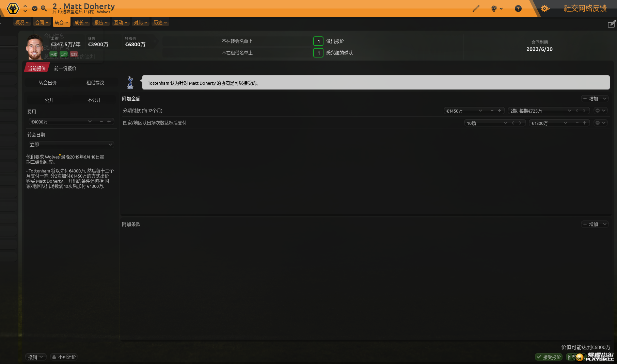Open the round dropdown arrow beside the search icon

click(x=35, y=9)
